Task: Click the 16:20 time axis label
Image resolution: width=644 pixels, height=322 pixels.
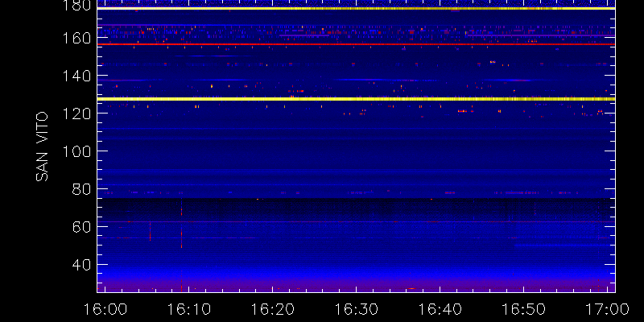Action: click(x=272, y=309)
